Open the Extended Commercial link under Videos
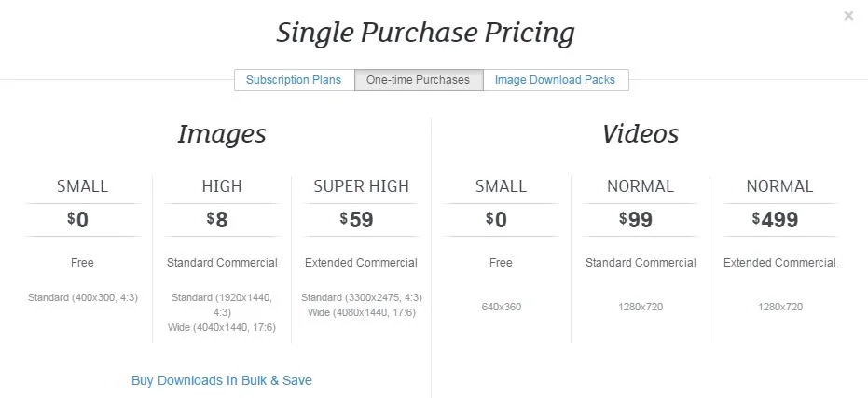The width and height of the screenshot is (868, 398). point(779,263)
